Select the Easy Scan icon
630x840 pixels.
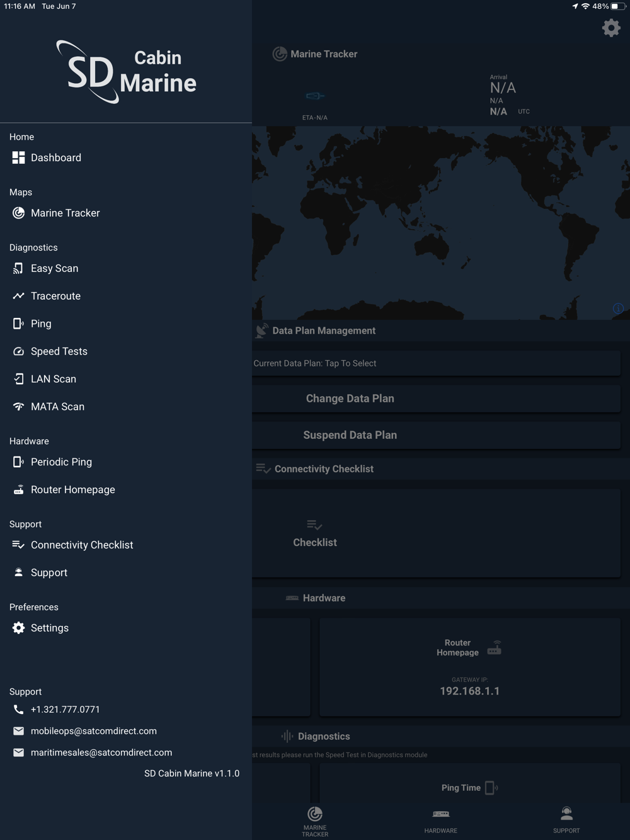18,268
